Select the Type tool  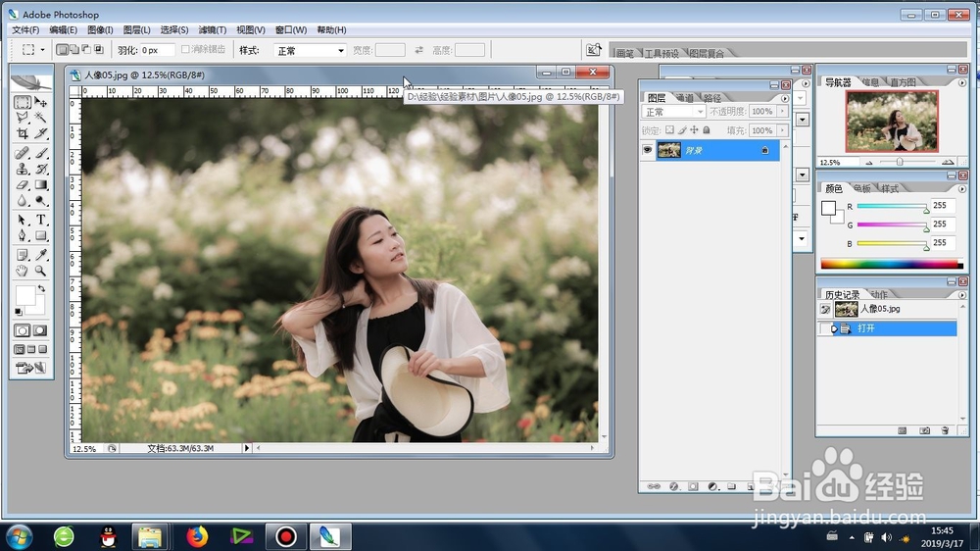click(x=40, y=221)
